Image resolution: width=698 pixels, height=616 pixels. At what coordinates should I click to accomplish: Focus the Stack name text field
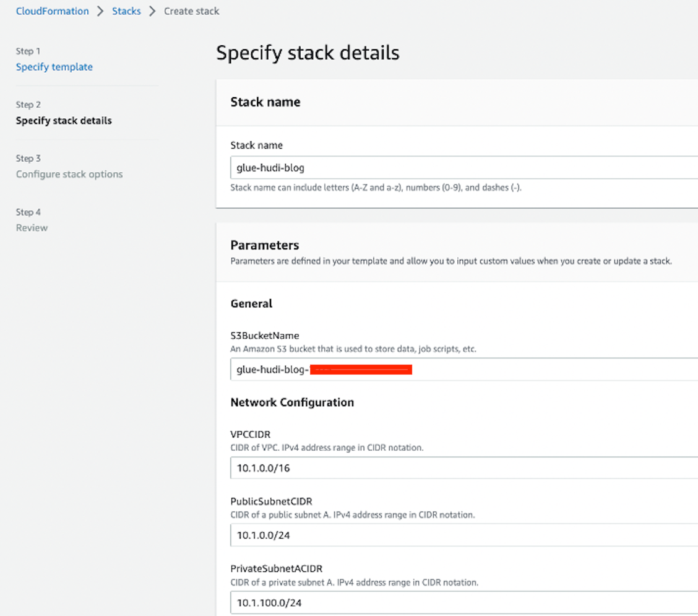pyautogui.click(x=464, y=168)
